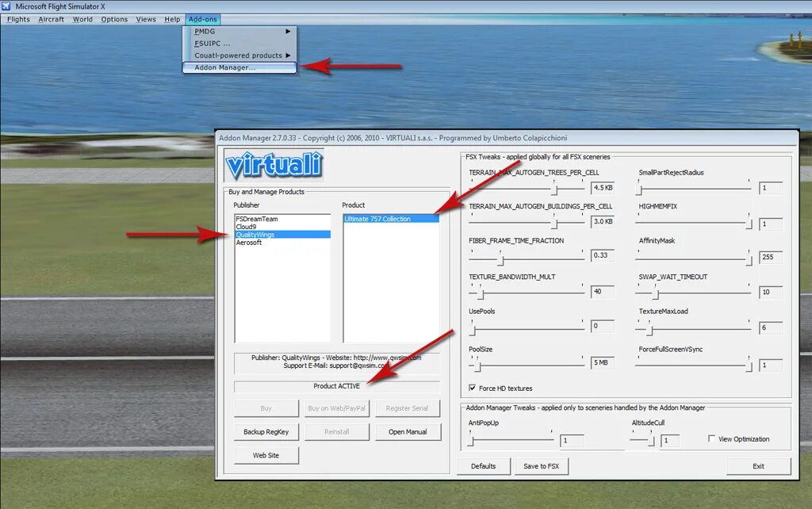Viewport: 812px width, 509px height.
Task: Choose FSUIPC entry in Add-ons menu
Action: [x=239, y=44]
